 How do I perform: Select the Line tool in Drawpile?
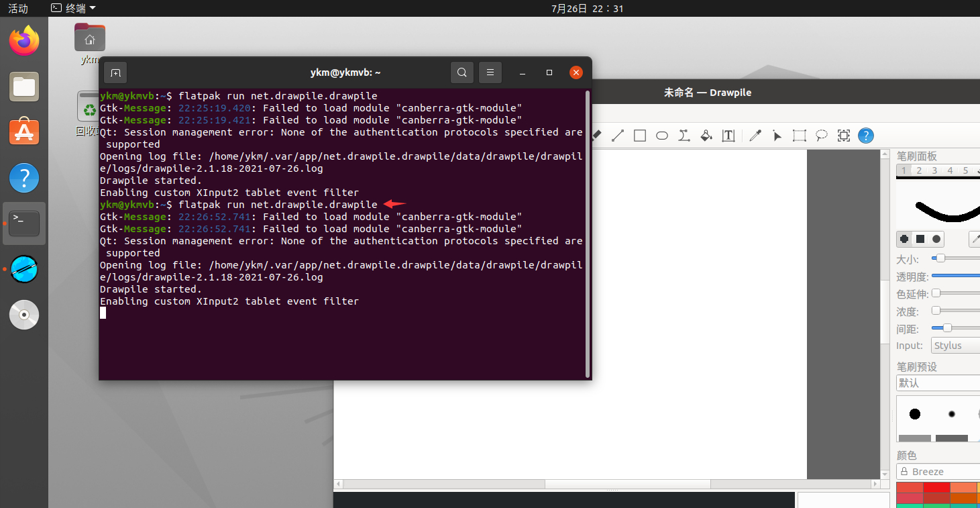618,136
